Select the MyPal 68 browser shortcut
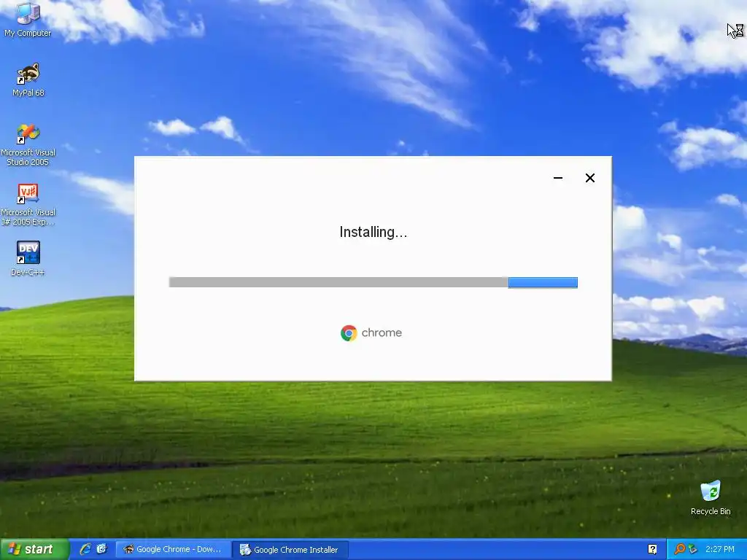 click(28, 79)
